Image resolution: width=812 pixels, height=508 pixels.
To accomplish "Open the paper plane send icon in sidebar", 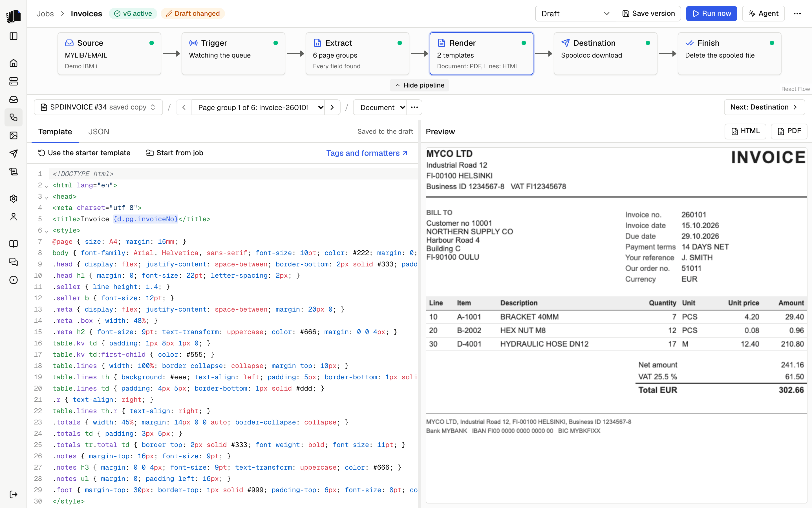I will click(14, 154).
